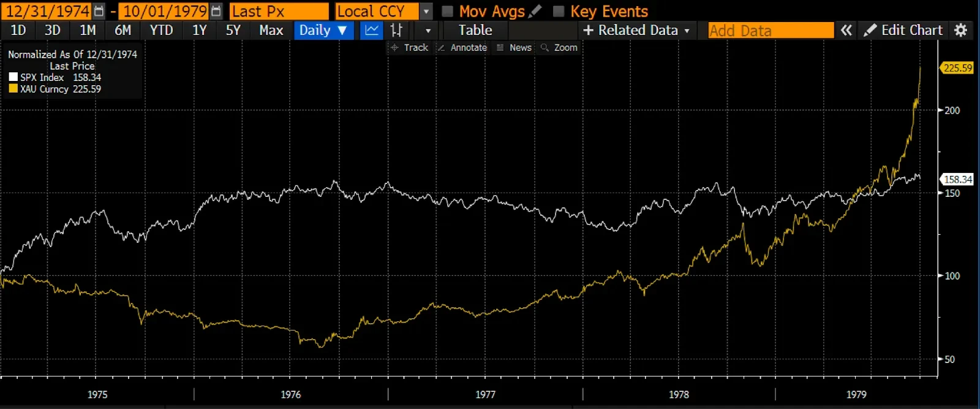Click the 1979 x-axis year label
980x409 pixels.
click(x=856, y=394)
